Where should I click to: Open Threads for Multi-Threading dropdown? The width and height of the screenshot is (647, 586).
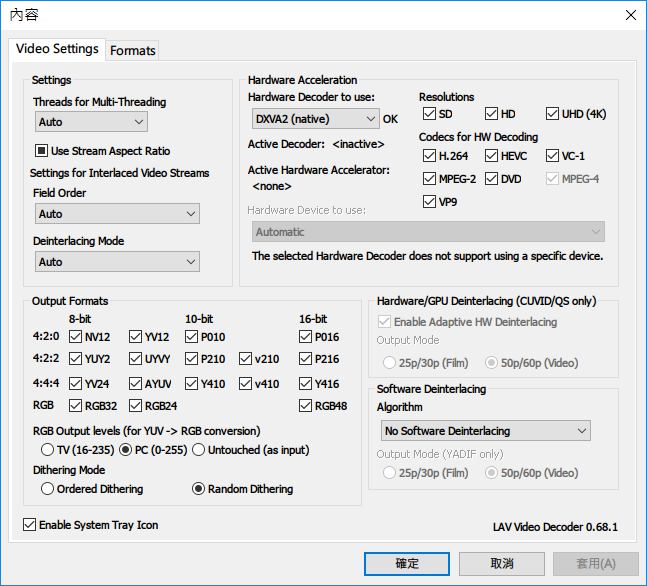point(91,122)
